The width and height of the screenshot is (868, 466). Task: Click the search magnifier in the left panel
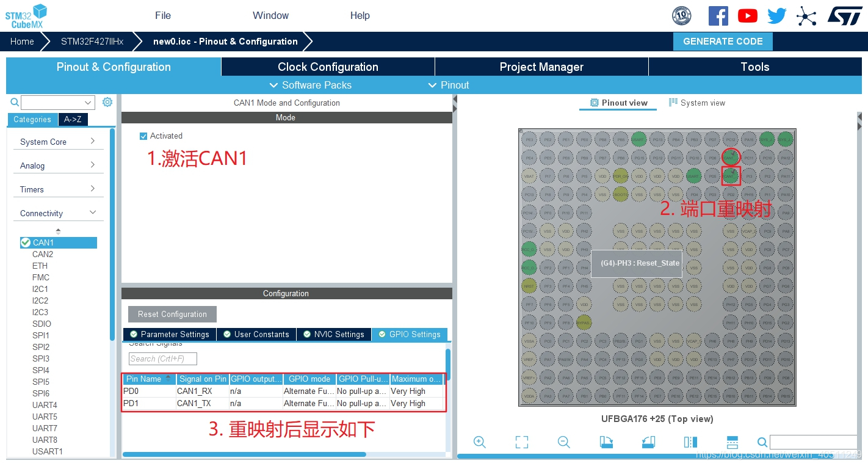(15, 102)
